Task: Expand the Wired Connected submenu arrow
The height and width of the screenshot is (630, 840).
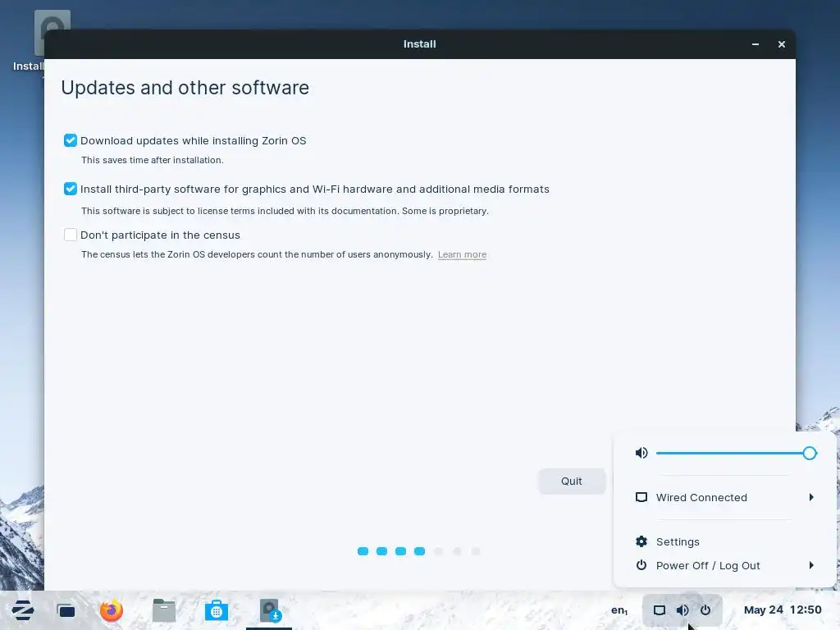Action: pos(811,497)
